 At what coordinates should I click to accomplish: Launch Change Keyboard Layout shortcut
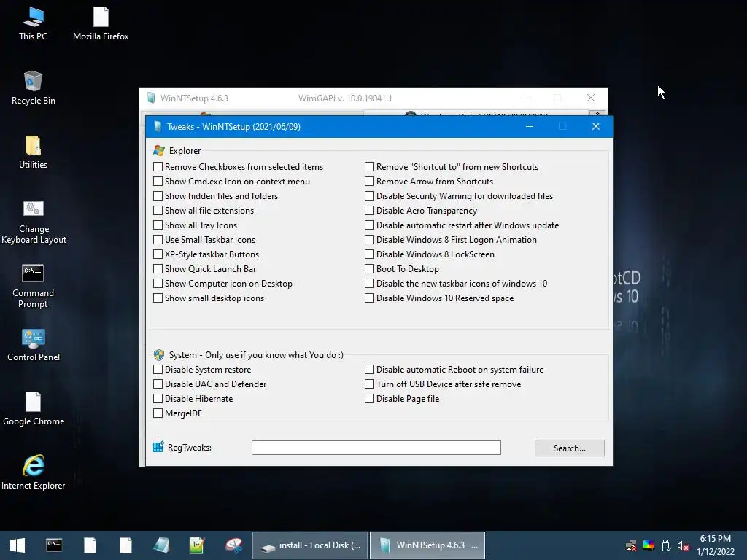tap(34, 222)
